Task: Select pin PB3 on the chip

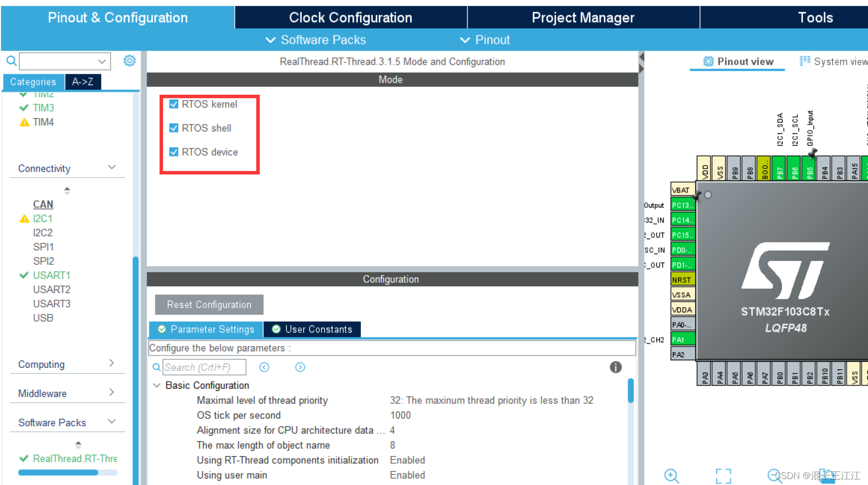Action: click(839, 168)
